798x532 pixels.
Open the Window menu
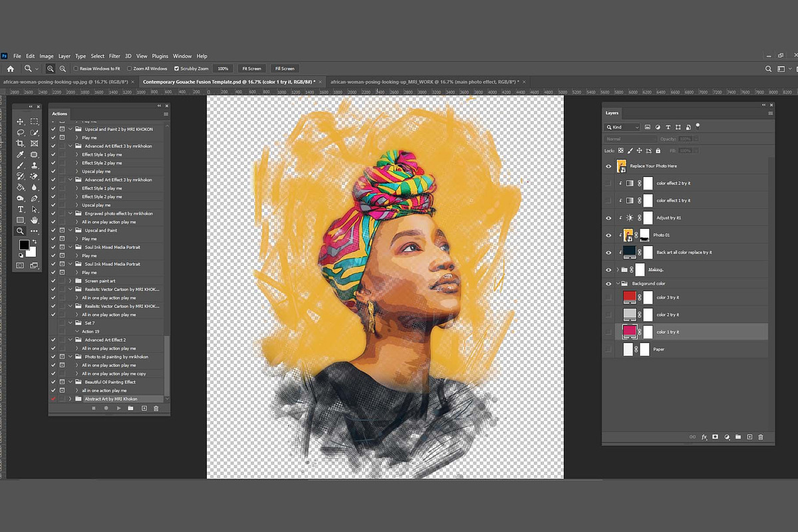tap(182, 56)
